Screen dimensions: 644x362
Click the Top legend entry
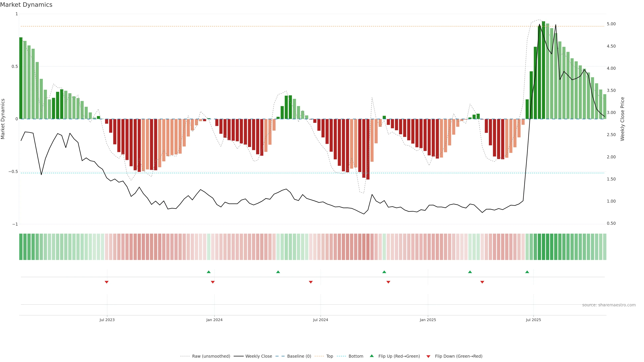pos(329,356)
